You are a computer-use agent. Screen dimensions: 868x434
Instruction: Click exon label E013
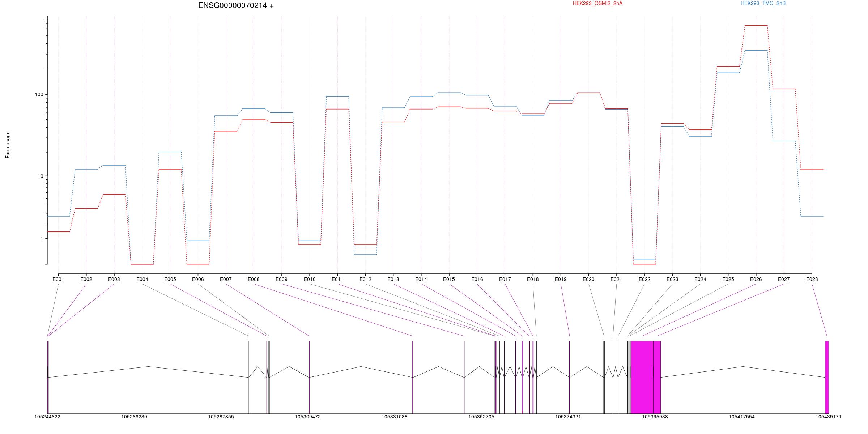[393, 279]
